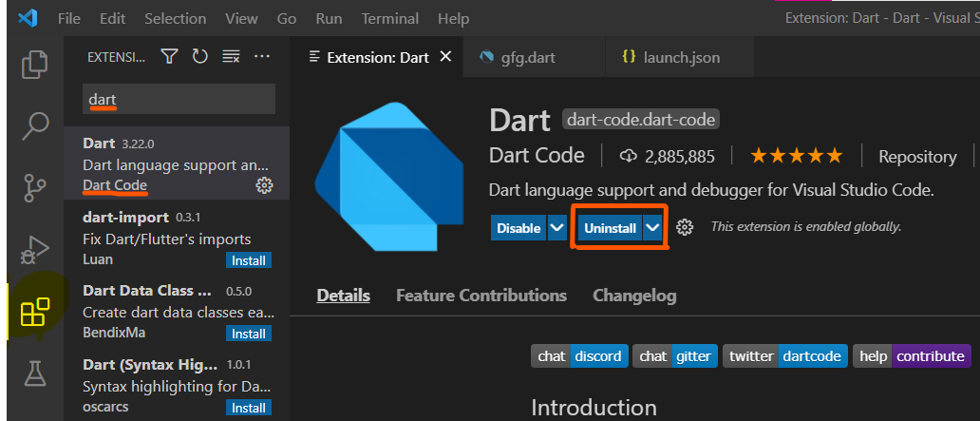
Task: Switch to the launch.json tab
Action: (679, 58)
